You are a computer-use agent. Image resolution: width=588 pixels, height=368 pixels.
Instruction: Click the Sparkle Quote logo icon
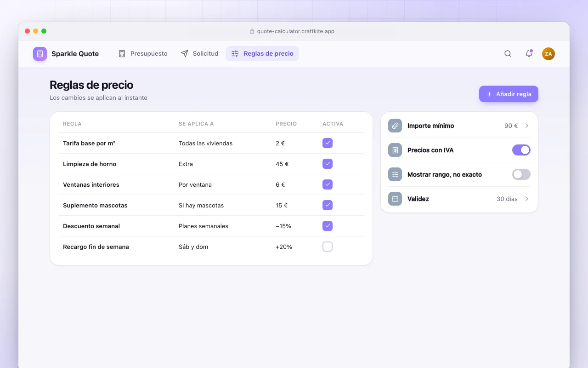40,54
